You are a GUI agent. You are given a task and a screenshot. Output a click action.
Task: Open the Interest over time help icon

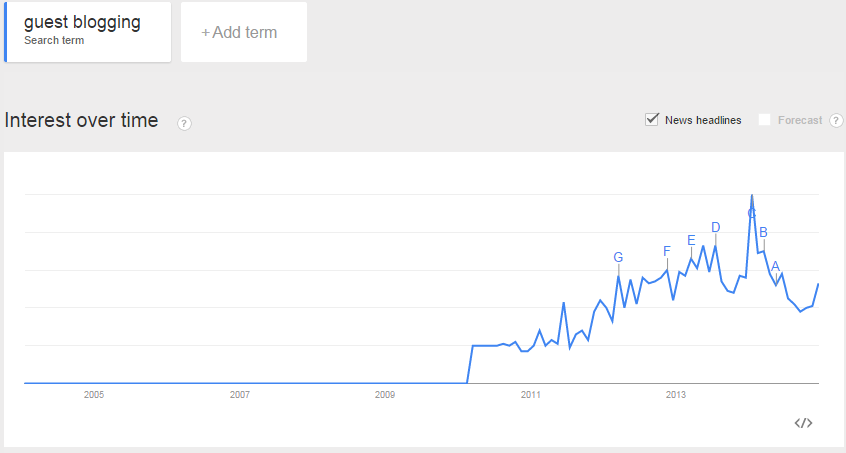click(x=184, y=123)
